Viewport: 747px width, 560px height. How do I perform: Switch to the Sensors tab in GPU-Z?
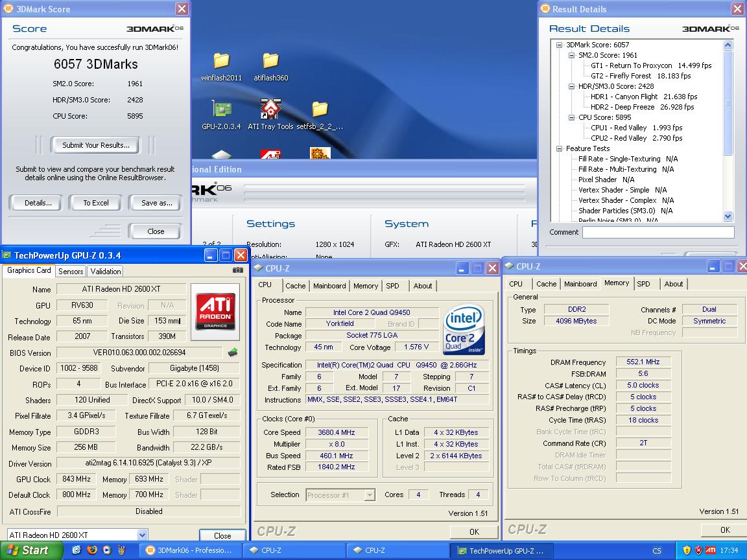pyautogui.click(x=71, y=272)
